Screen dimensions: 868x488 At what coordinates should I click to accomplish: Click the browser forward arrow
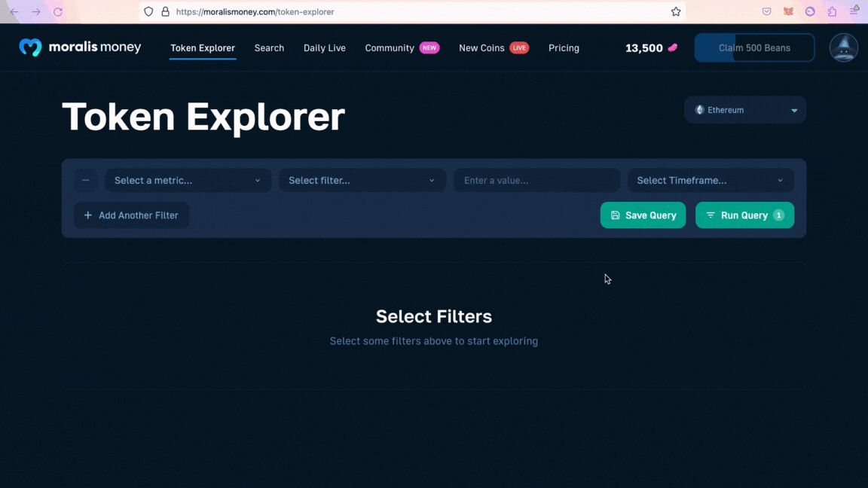click(x=36, y=11)
